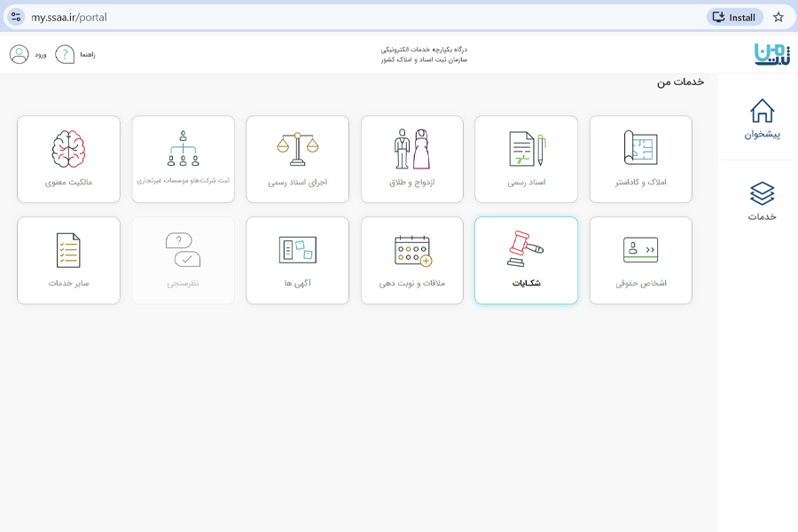Open the ثبت شرکت‌ها company registration service

(183, 159)
